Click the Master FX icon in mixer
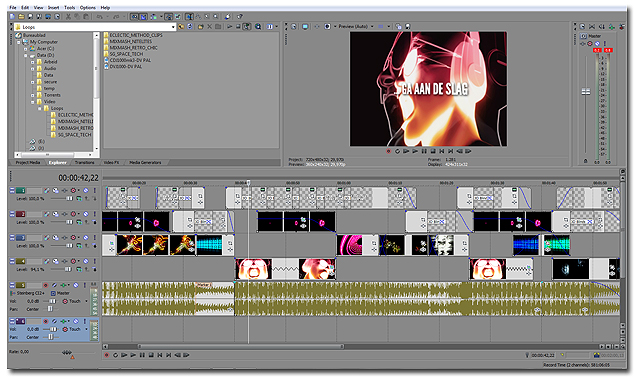Image resolution: width=634 pixels, height=377 pixels. [583, 43]
